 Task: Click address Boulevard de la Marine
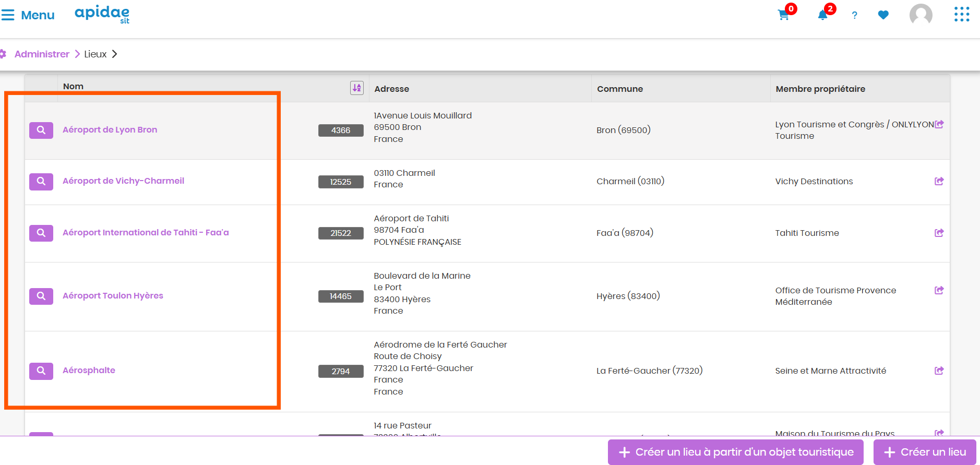(422, 276)
